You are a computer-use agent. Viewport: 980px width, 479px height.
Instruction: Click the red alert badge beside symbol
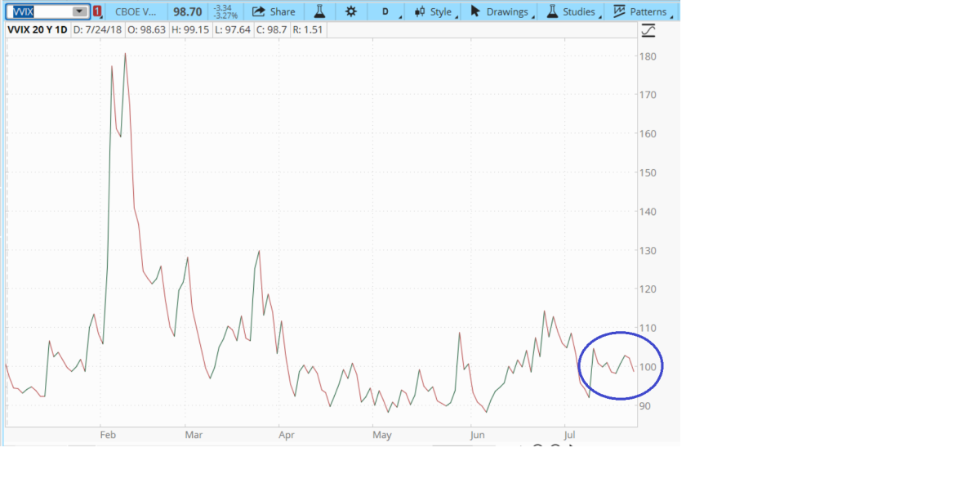point(97,11)
